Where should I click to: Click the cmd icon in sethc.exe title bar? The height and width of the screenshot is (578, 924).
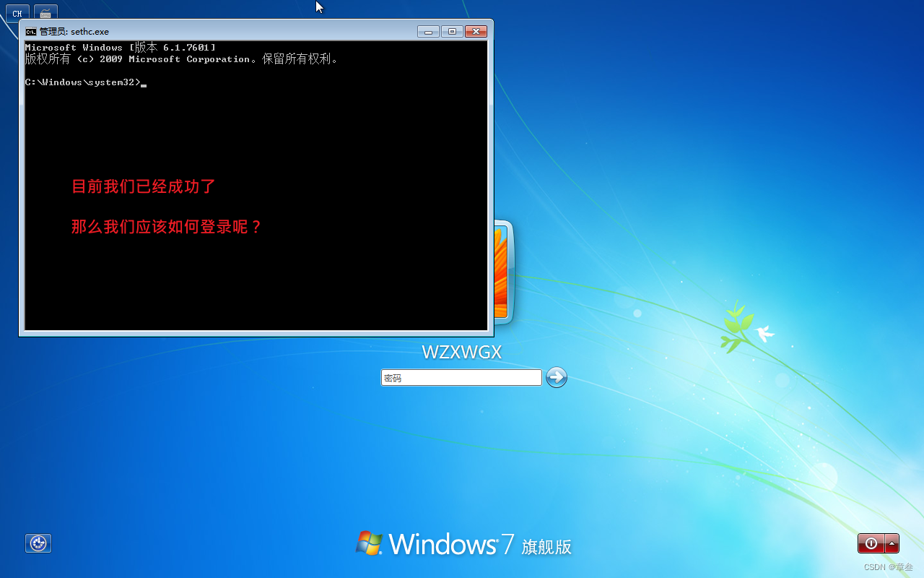click(x=31, y=31)
